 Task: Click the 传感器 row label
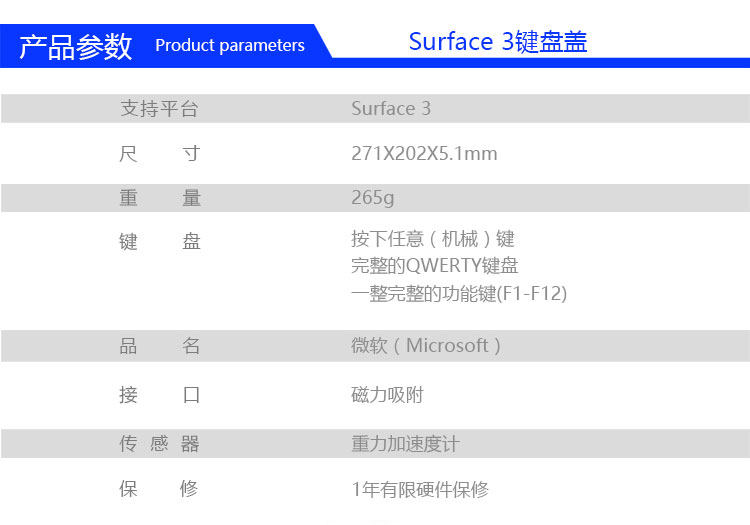pos(160,444)
